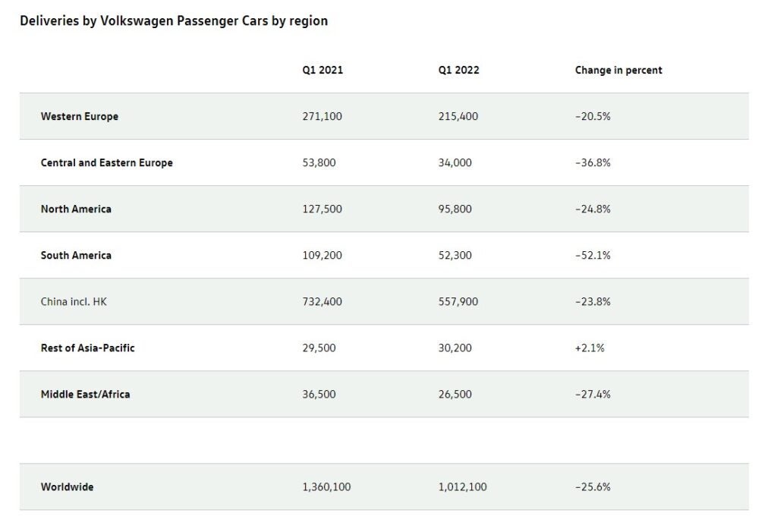Screen dimensions: 777x532
Task: Click the Worldwide row label
Action: click(67, 486)
